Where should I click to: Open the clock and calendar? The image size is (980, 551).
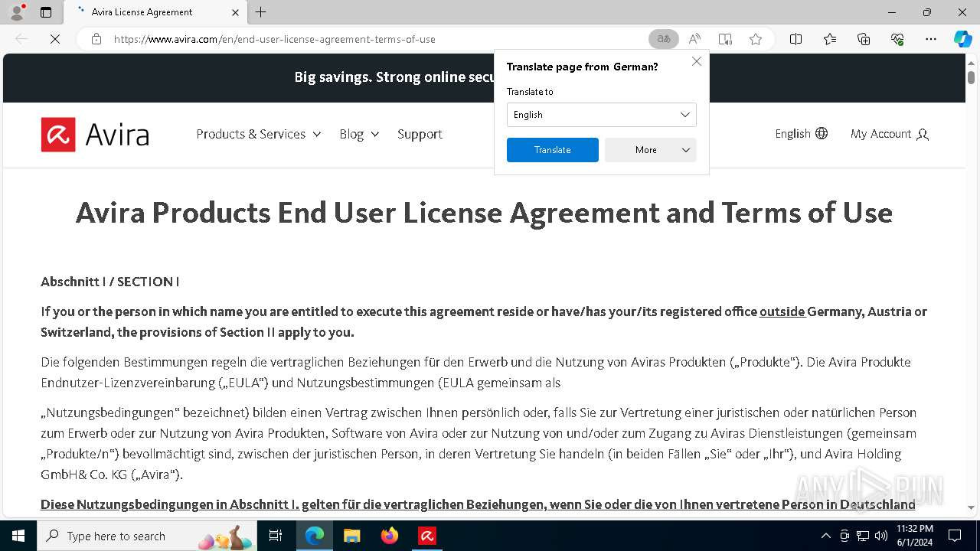click(x=915, y=536)
